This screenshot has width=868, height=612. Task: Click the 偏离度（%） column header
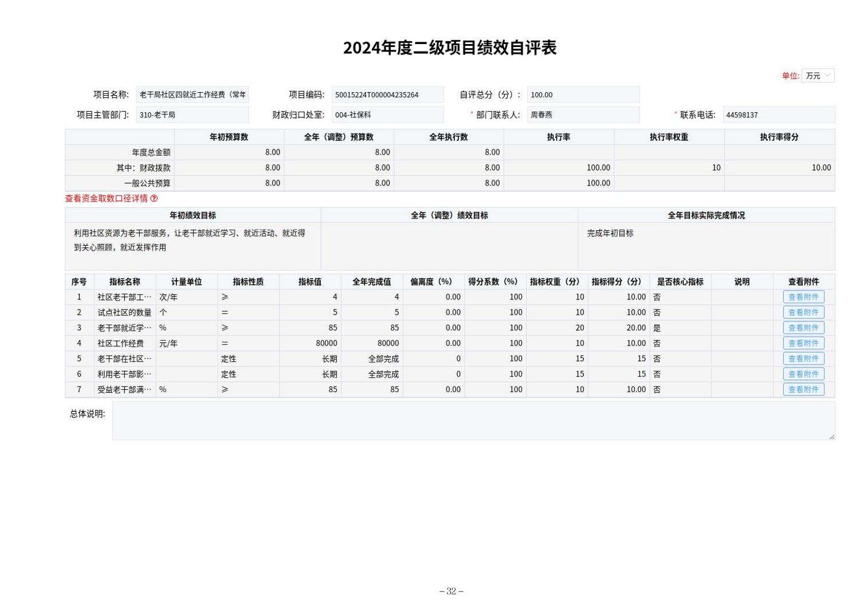[x=434, y=282]
